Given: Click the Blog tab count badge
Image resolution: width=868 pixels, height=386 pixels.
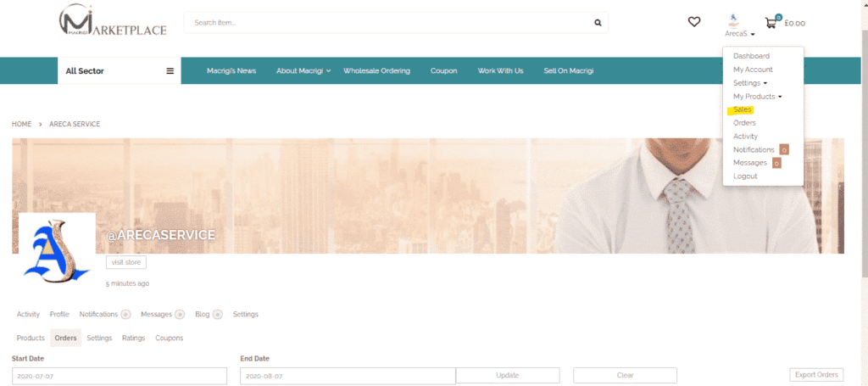Looking at the screenshot, I should pos(218,315).
